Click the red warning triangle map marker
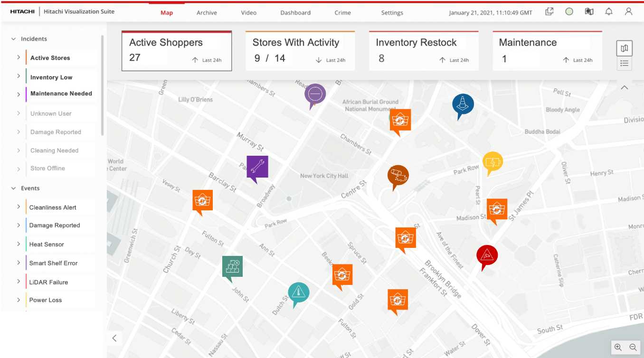The width and height of the screenshot is (644, 358). point(487,256)
